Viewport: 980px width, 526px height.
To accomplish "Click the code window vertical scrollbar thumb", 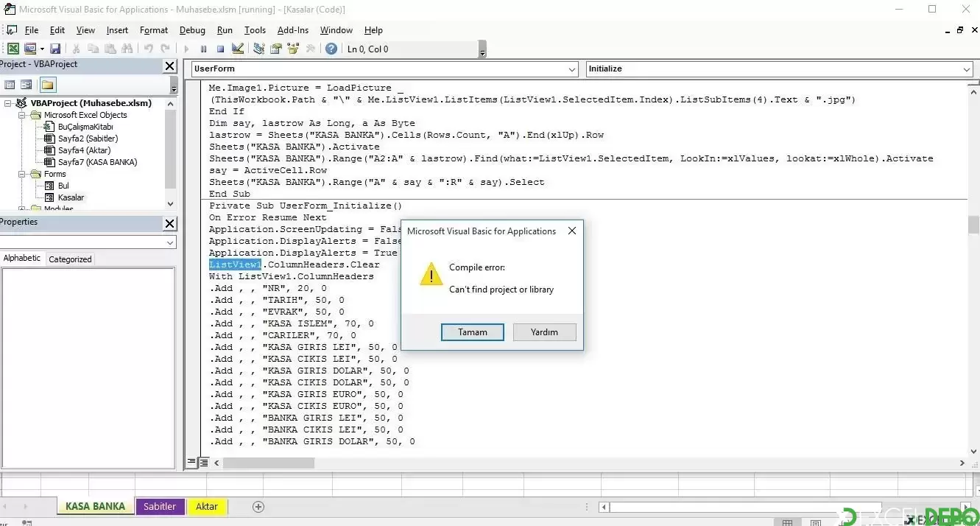I will (973, 224).
